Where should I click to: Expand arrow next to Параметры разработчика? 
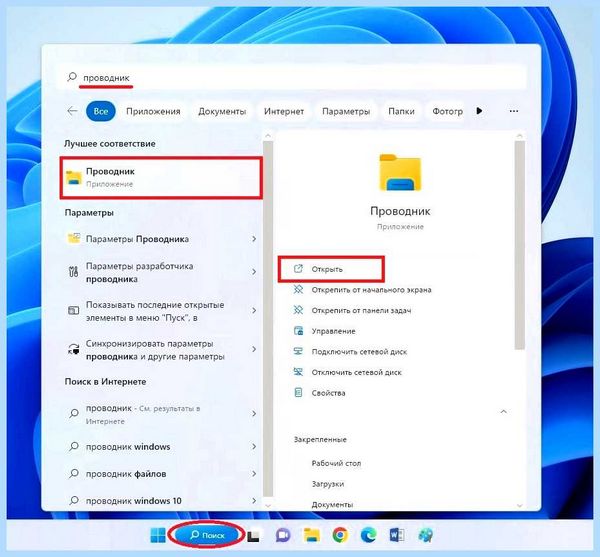(x=254, y=272)
